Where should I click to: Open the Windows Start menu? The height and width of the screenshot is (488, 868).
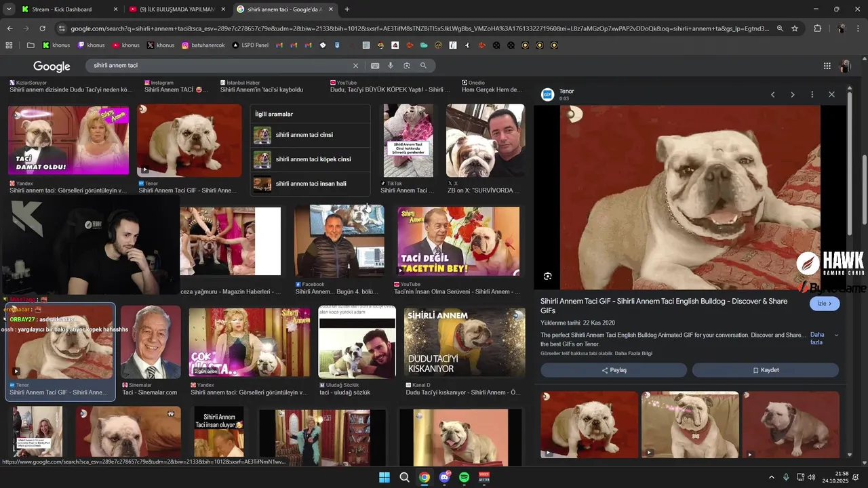click(384, 477)
